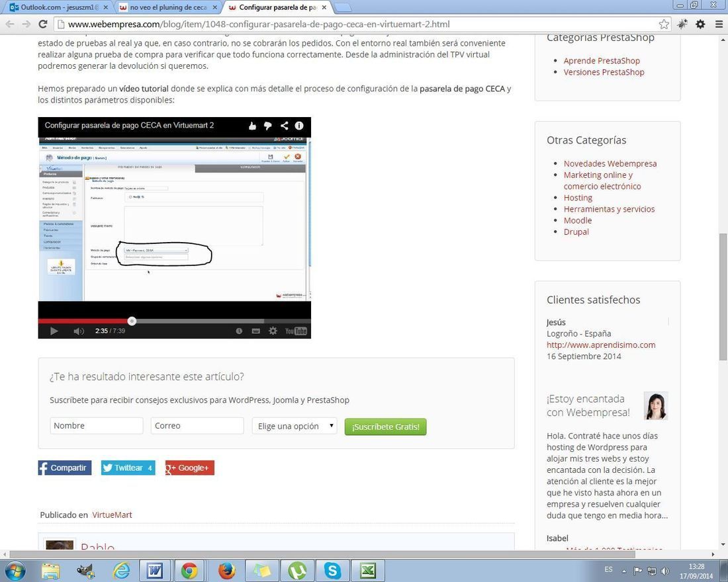728x582 pixels.
Task: Open the VirtueMart category link
Action: pos(112,515)
